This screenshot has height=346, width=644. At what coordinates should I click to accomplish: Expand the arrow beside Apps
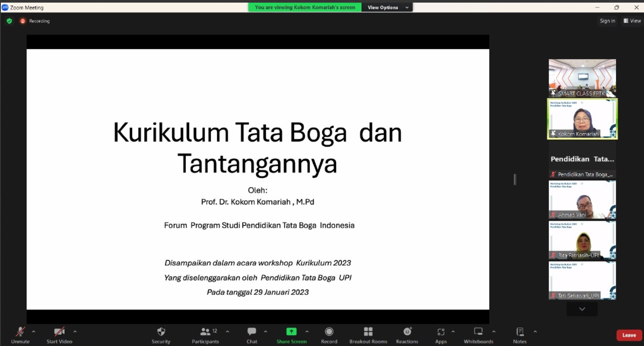(453, 332)
